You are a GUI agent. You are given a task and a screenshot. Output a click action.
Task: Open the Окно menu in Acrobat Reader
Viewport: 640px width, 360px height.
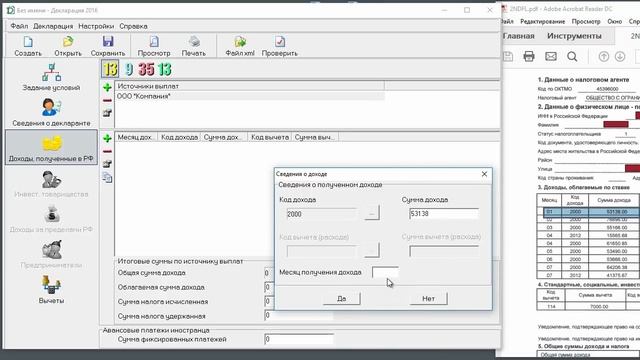(x=614, y=21)
